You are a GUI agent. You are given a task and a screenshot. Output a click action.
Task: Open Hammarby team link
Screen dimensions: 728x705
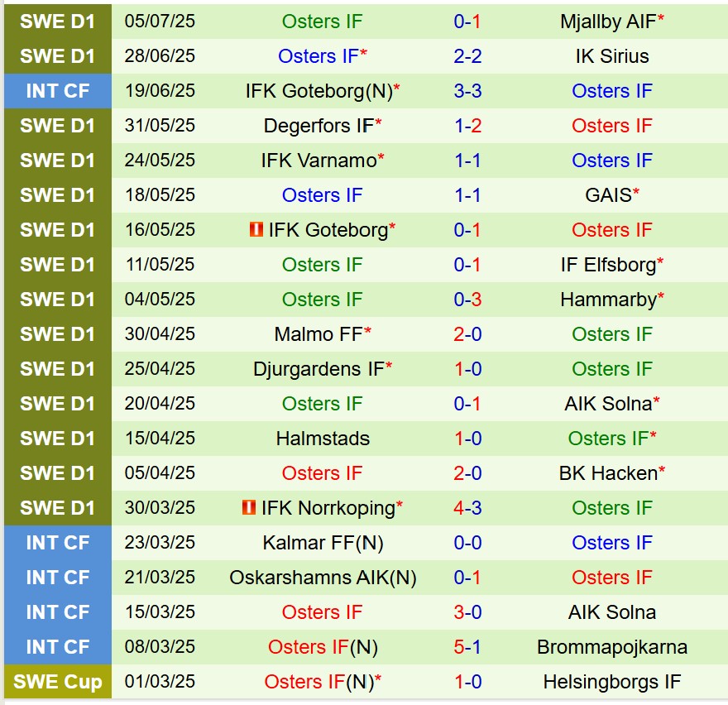(609, 300)
